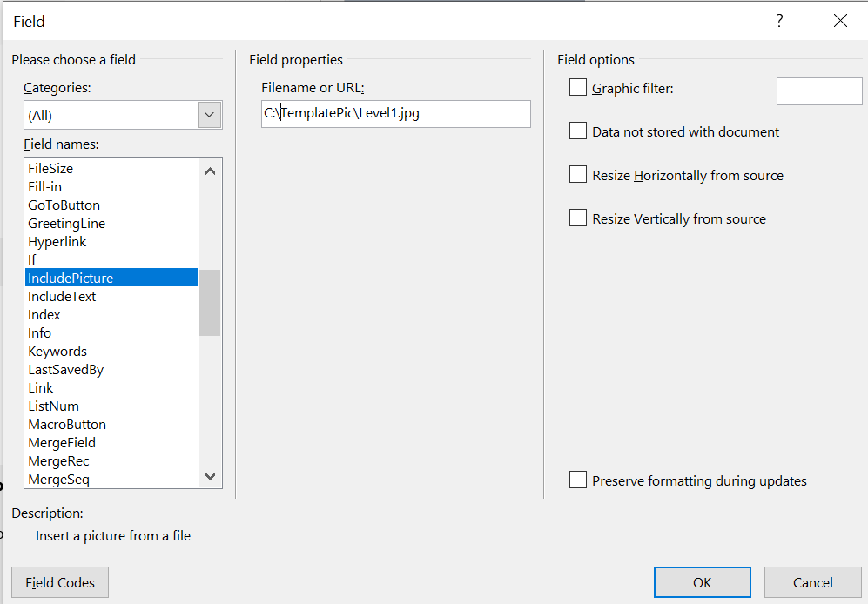Select Info field name

pos(111,332)
